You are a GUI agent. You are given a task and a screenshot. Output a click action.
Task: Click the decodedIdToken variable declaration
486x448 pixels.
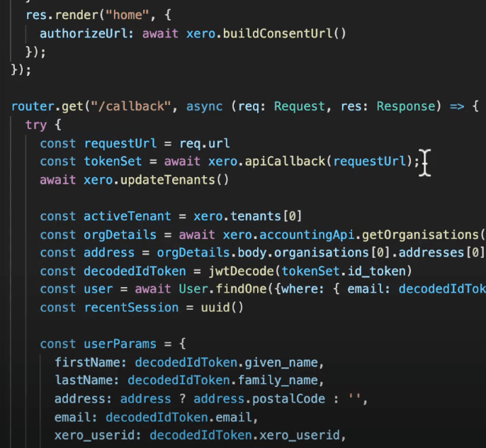pos(135,271)
